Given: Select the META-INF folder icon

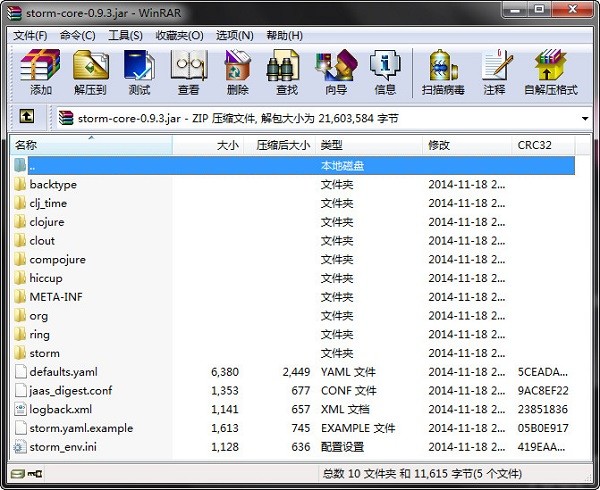Looking at the screenshot, I should [x=20, y=297].
